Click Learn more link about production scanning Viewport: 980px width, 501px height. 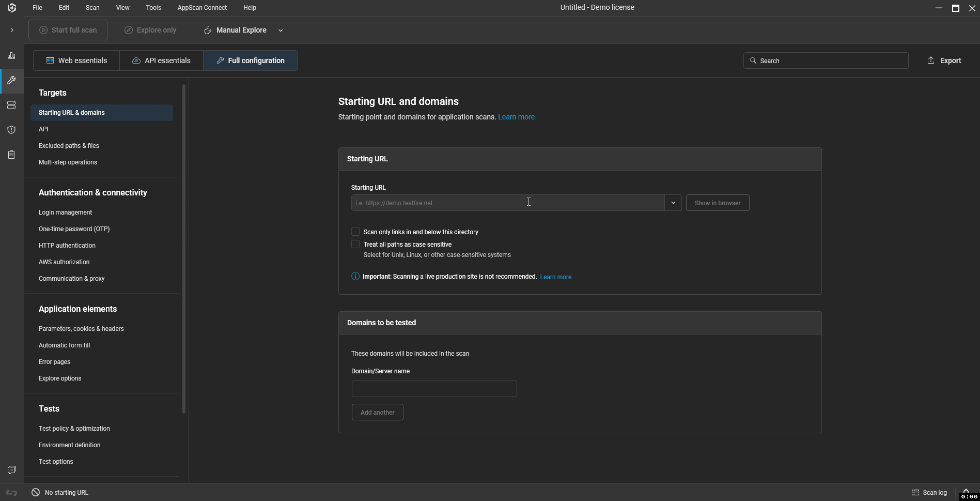click(555, 277)
